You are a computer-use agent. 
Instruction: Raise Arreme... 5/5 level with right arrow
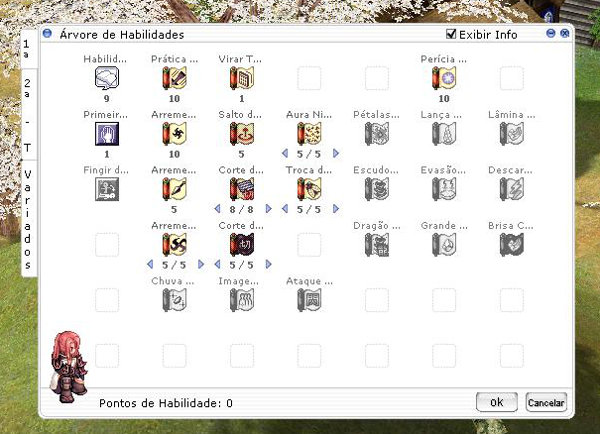201,264
